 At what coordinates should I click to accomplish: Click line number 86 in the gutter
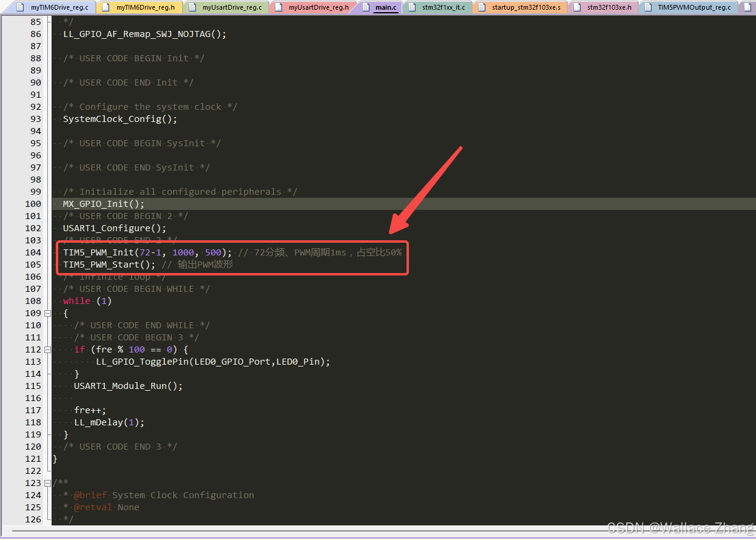[36, 34]
